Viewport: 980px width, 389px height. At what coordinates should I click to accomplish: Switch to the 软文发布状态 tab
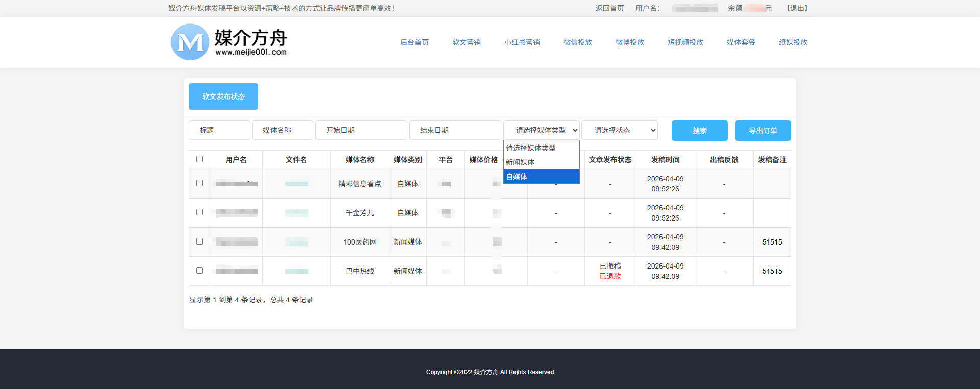(224, 96)
